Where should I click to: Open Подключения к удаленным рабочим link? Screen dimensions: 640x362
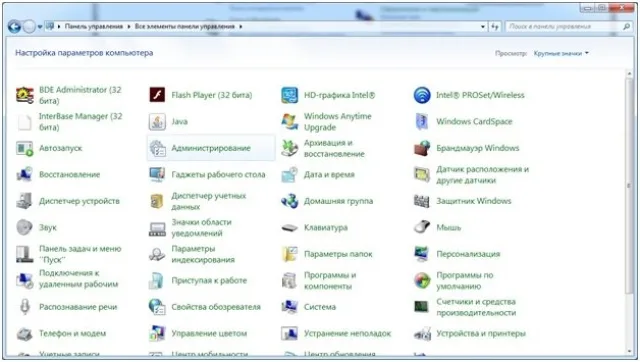(78, 278)
